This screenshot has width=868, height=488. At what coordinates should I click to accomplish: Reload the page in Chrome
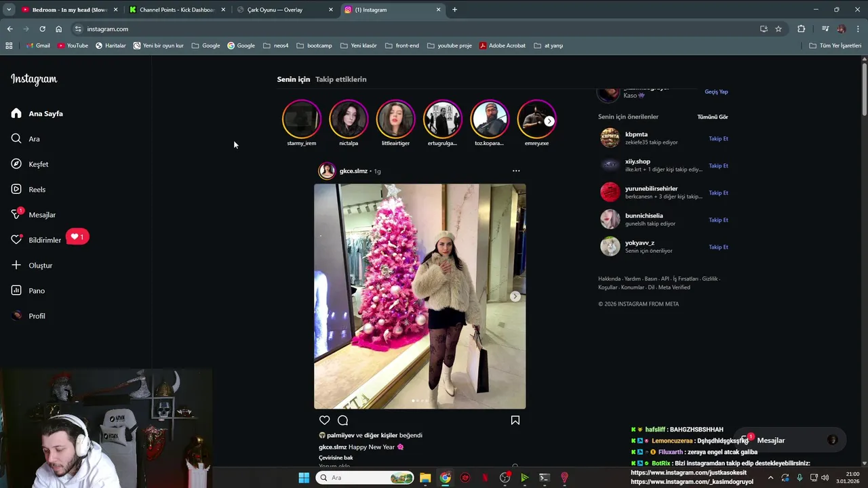pos(42,29)
